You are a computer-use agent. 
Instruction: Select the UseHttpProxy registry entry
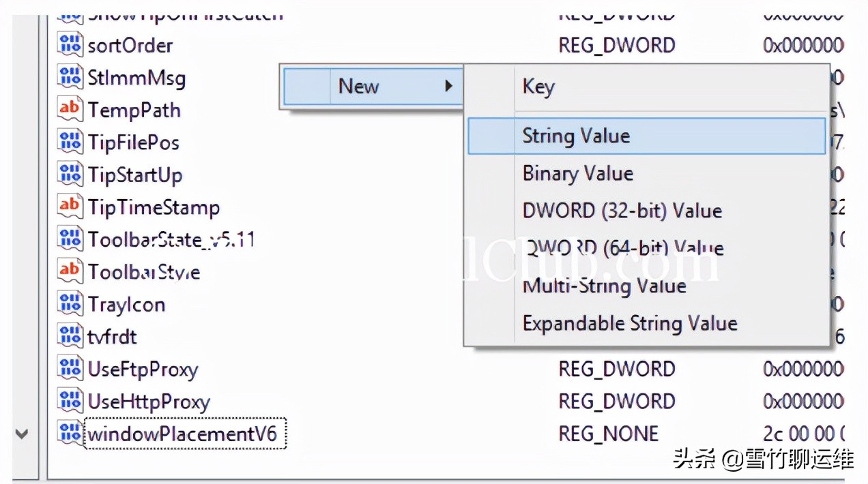tap(149, 402)
